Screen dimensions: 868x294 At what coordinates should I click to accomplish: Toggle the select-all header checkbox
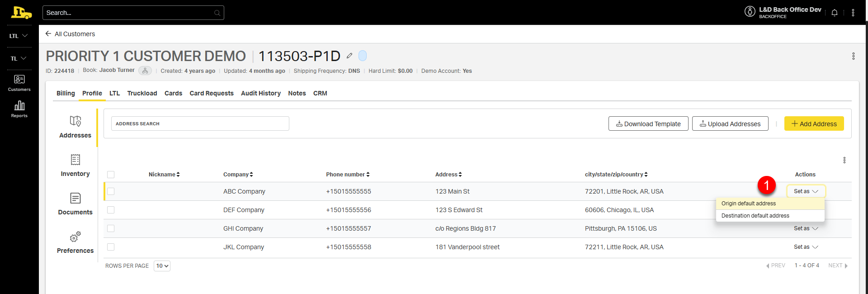point(111,175)
